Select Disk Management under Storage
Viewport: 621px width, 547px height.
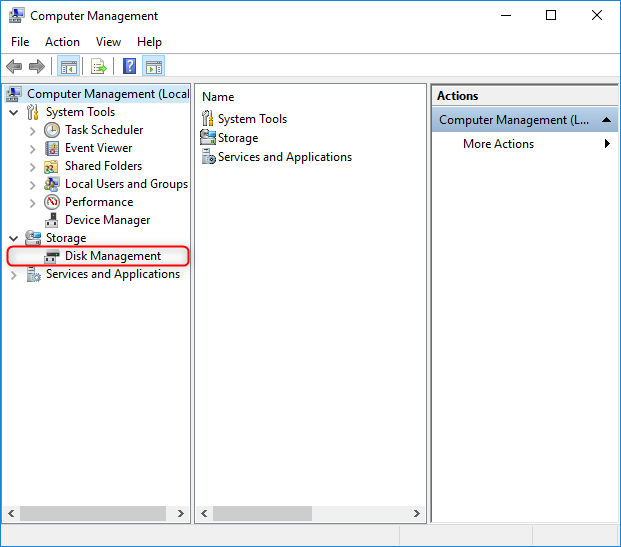tap(112, 256)
